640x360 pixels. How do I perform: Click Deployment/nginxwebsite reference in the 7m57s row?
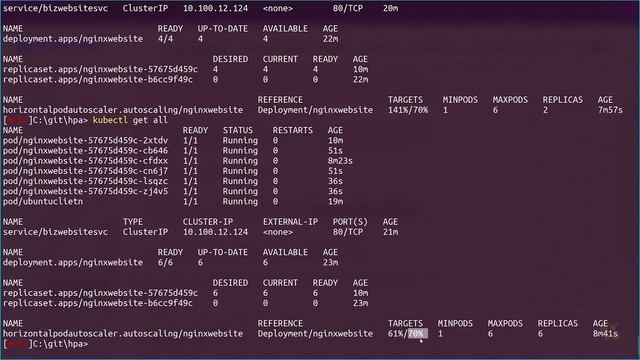click(315, 110)
